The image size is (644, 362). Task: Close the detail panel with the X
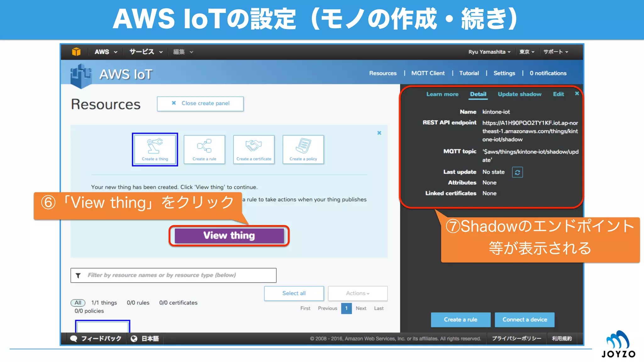tap(577, 94)
